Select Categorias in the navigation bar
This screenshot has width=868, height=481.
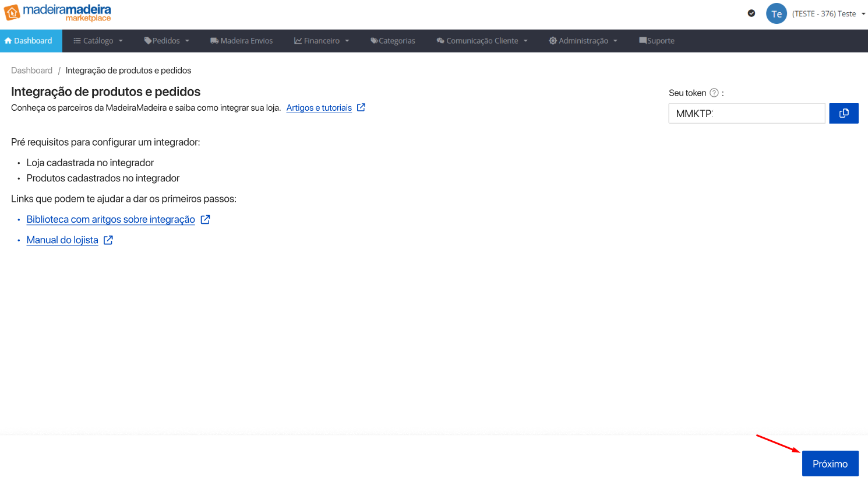[393, 41]
